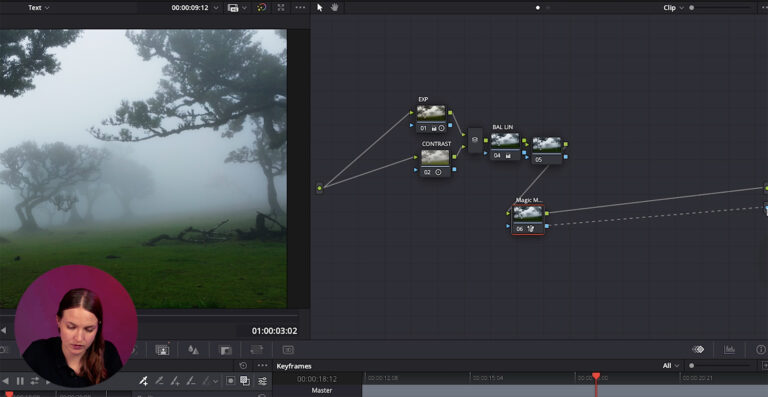
Task: Click the green RGB output on EXP node
Action: pos(450,113)
